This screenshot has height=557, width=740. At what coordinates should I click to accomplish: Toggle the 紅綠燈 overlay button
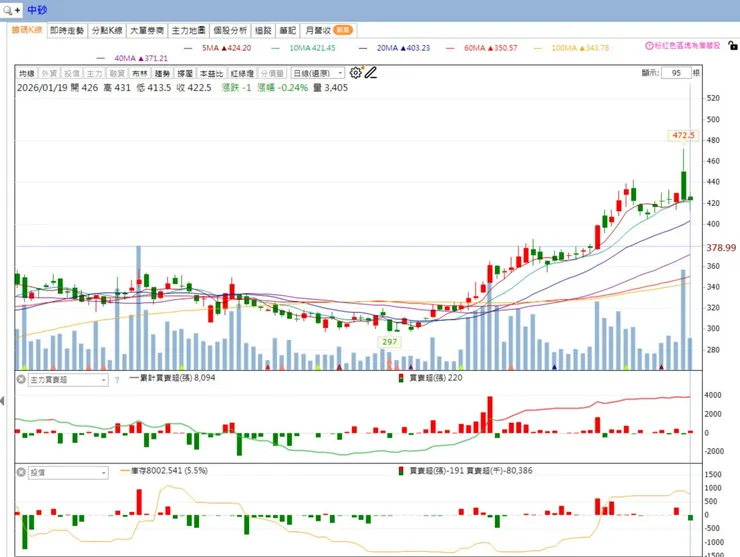pyautogui.click(x=242, y=73)
